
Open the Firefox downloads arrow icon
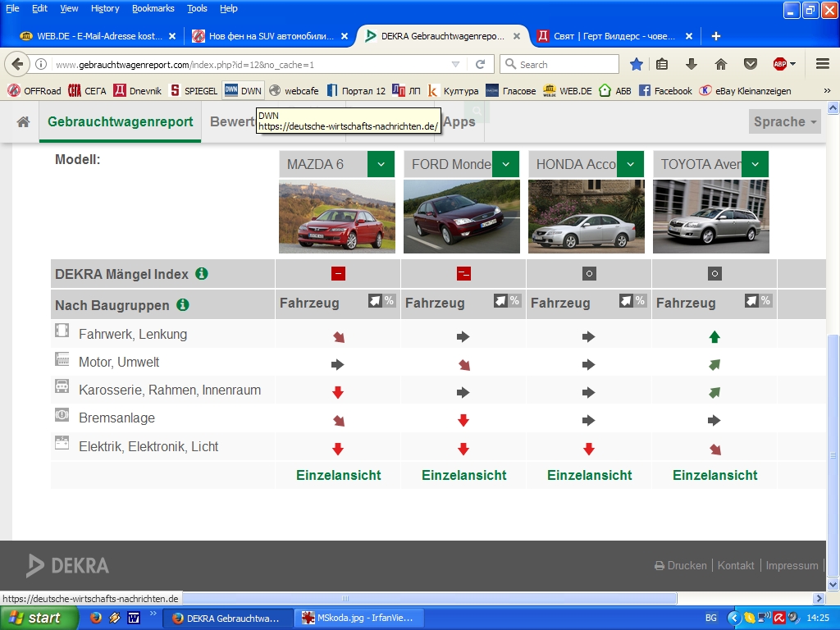point(692,64)
